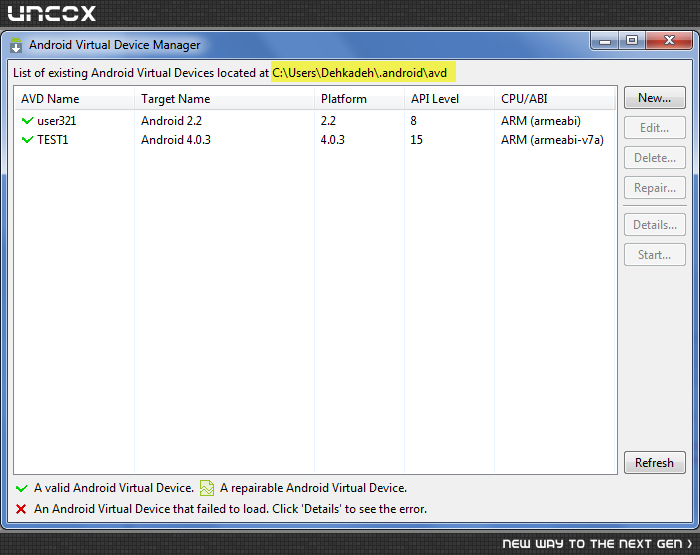This screenshot has width=700, height=555.
Task: Click the Repair... button
Action: coord(654,188)
